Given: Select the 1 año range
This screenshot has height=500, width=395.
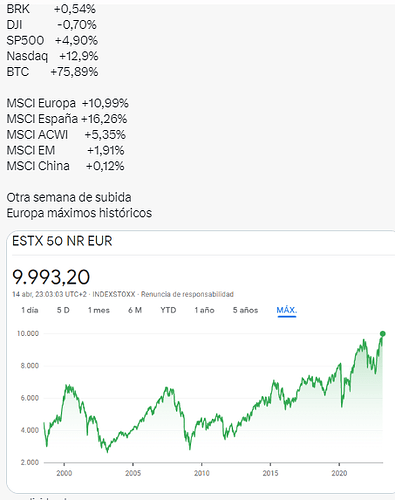Looking at the screenshot, I should pyautogui.click(x=204, y=310).
